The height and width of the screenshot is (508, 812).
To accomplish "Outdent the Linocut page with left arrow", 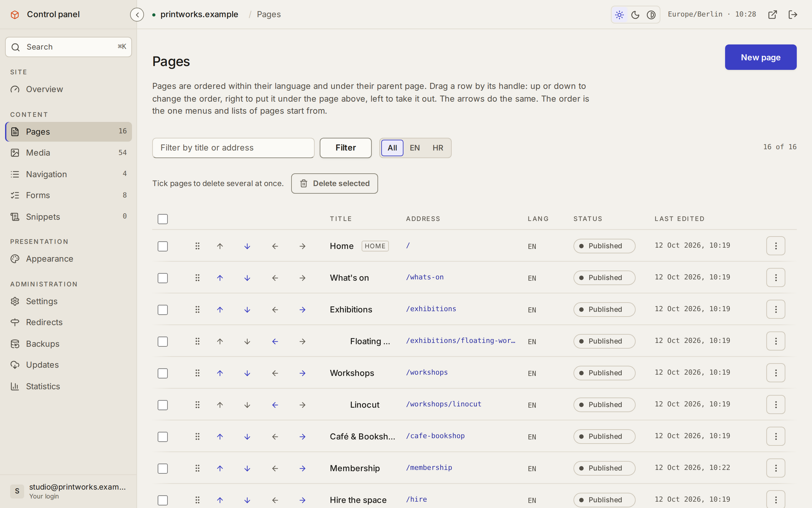I will (x=275, y=405).
